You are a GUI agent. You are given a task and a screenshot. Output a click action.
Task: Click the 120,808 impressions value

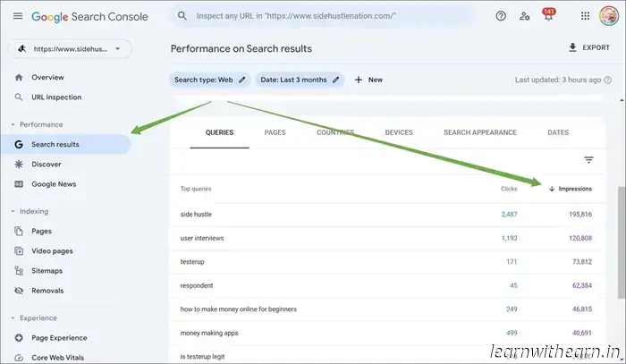click(x=580, y=238)
